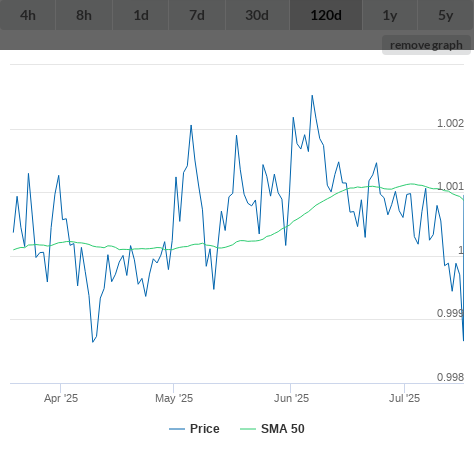Click the lowest price dip in April
The image size is (474, 455).
point(93,342)
